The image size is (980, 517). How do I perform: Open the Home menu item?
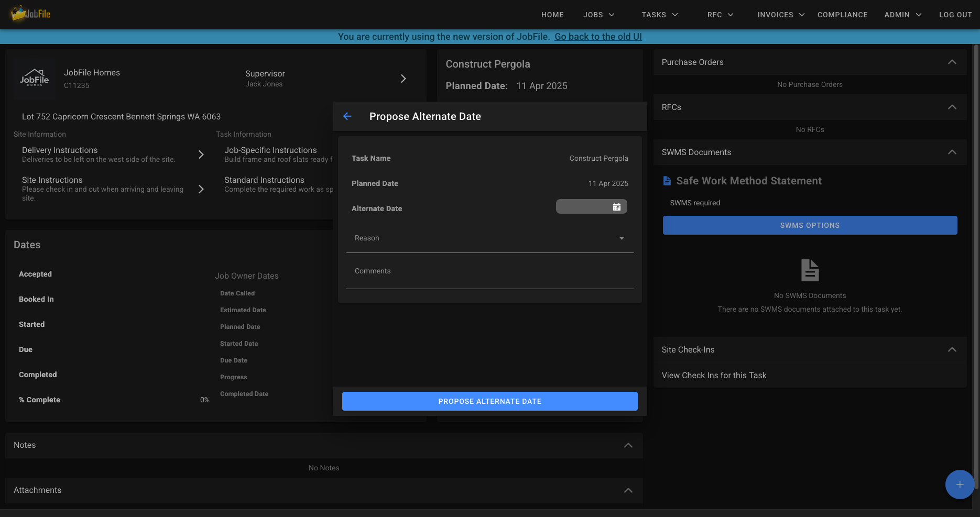(552, 15)
